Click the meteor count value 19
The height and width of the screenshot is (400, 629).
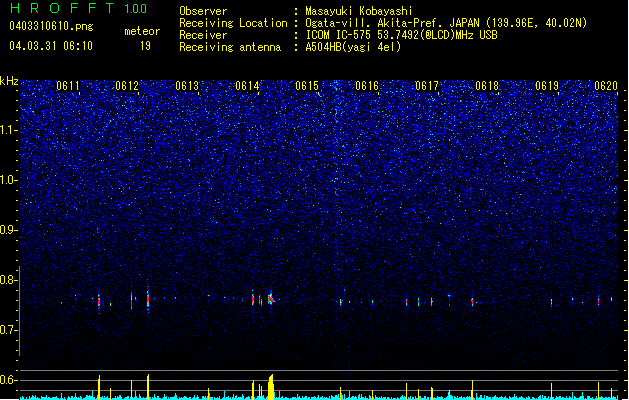point(145,46)
